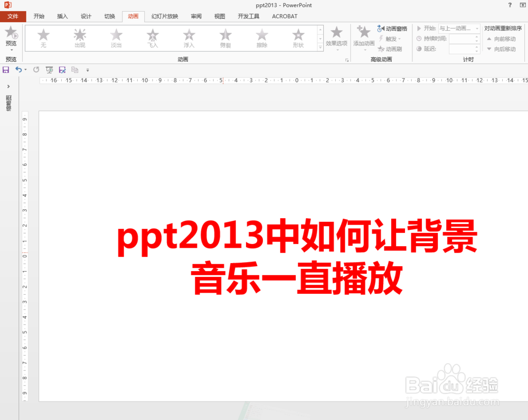Switch to the 开发工具 (Developer) tab
Screen dimensions: 528x420
click(x=249, y=16)
